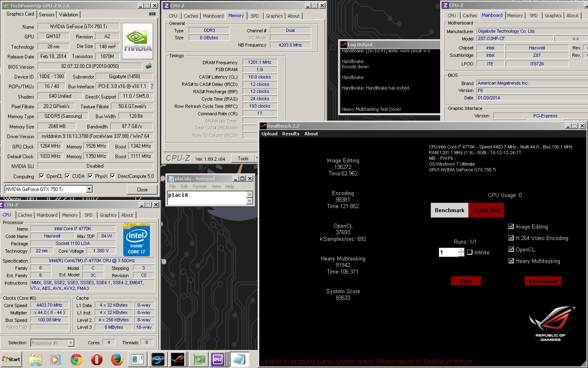Viewport: 588px width, 368px height.
Task: Open SPD tab in the CPU-Z Memory window
Action: [x=255, y=16]
